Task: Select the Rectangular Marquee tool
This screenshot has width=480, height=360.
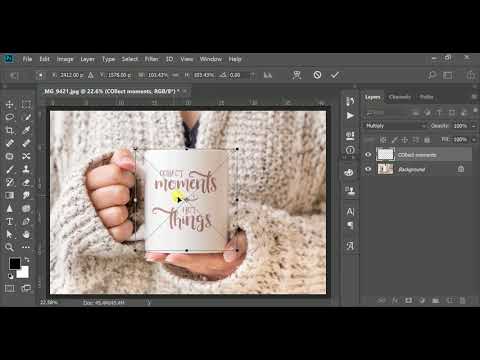Action: pos(26,104)
